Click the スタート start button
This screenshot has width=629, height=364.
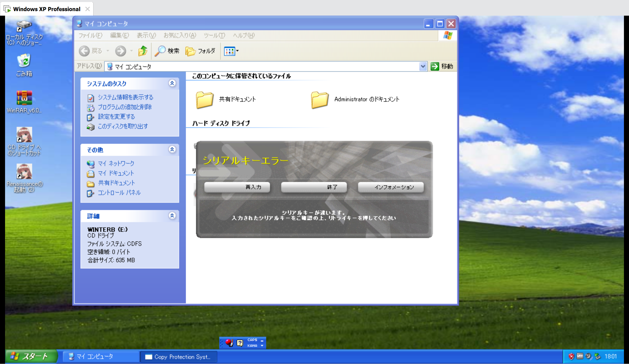click(31, 356)
